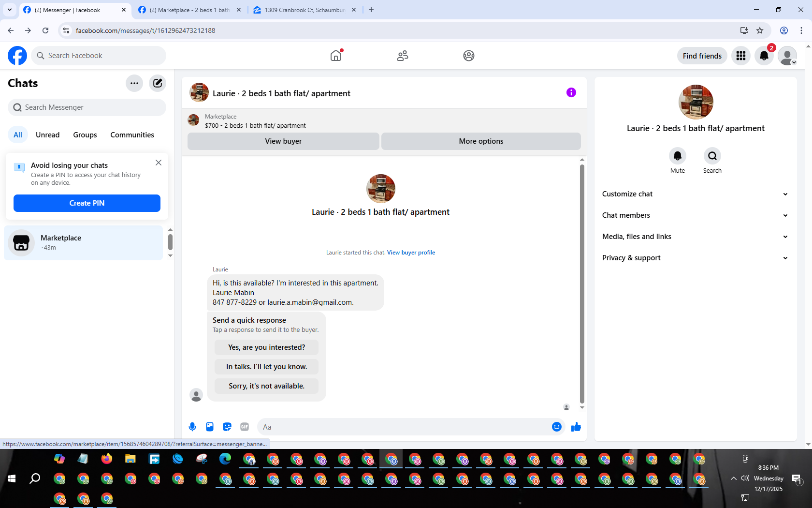The image size is (812, 508).
Task: Choose a GIF icon
Action: 245,427
